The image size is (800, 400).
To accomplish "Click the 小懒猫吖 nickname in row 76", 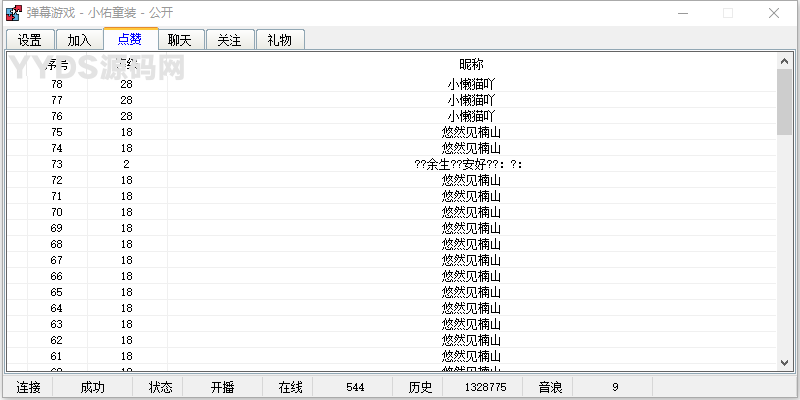I will point(471,116).
